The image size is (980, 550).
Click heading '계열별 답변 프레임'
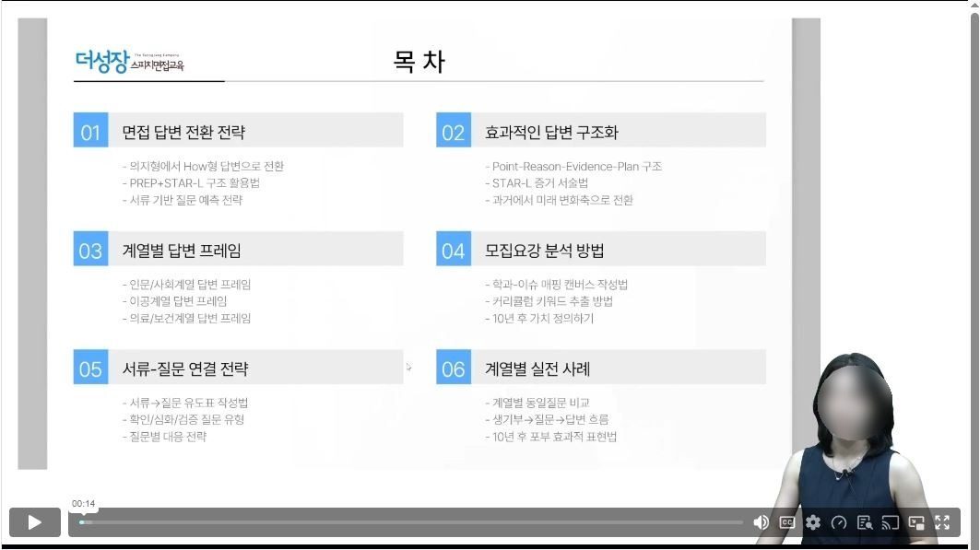click(x=182, y=251)
